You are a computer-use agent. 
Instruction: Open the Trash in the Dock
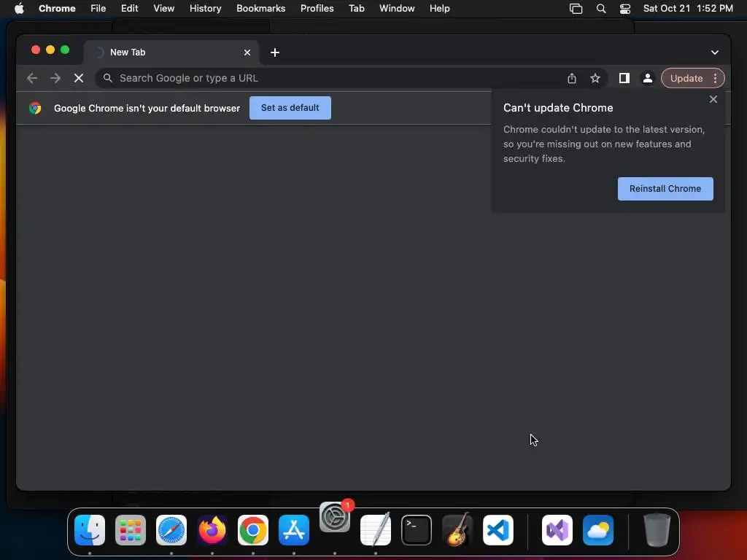pos(657,530)
